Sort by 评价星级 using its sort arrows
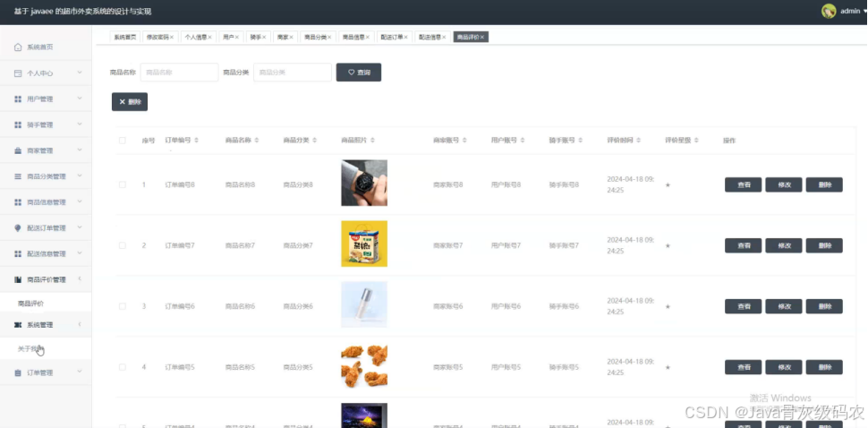 click(696, 141)
